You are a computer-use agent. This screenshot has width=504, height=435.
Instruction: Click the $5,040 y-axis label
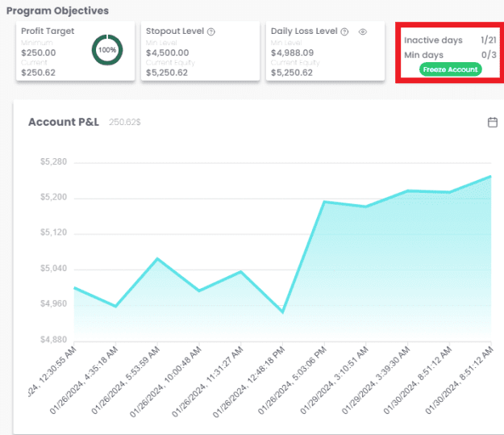[x=53, y=268]
